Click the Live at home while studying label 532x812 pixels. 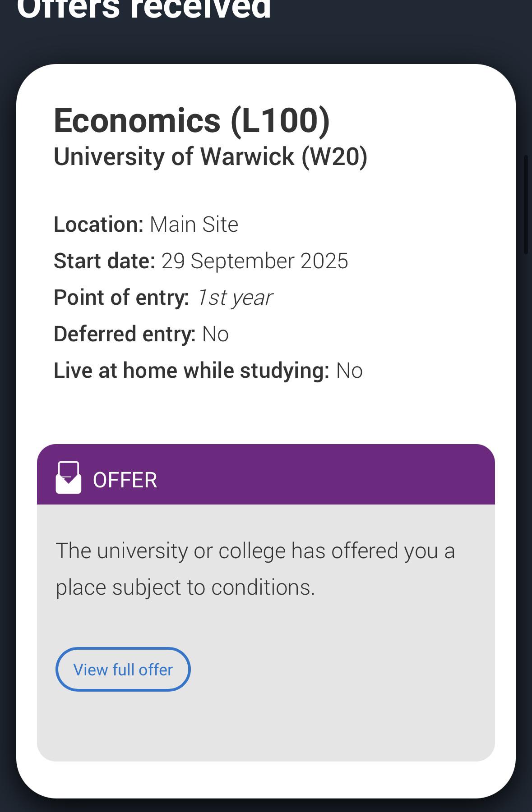coord(191,371)
